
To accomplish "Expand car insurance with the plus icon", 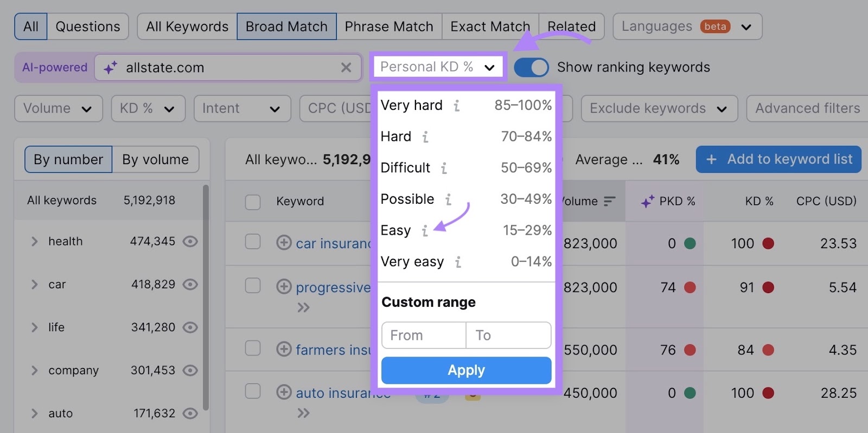I will pos(284,243).
